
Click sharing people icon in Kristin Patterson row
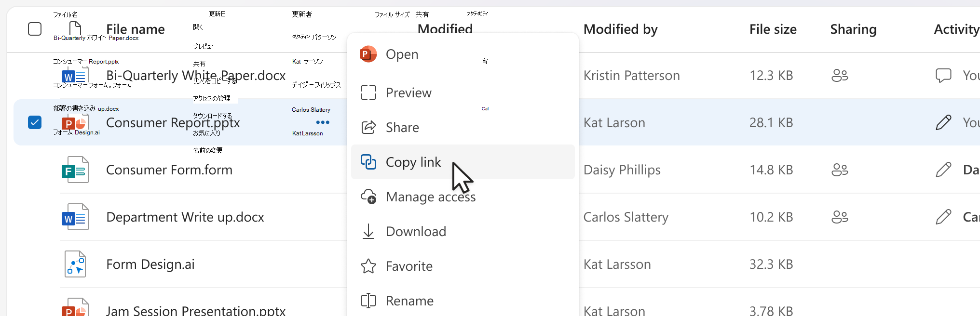click(x=840, y=75)
